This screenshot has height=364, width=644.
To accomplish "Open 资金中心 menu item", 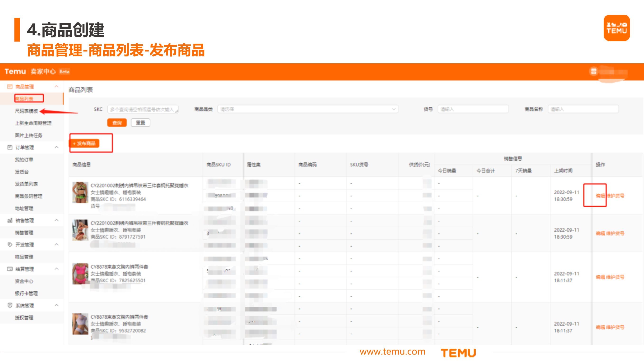I will 24,281.
